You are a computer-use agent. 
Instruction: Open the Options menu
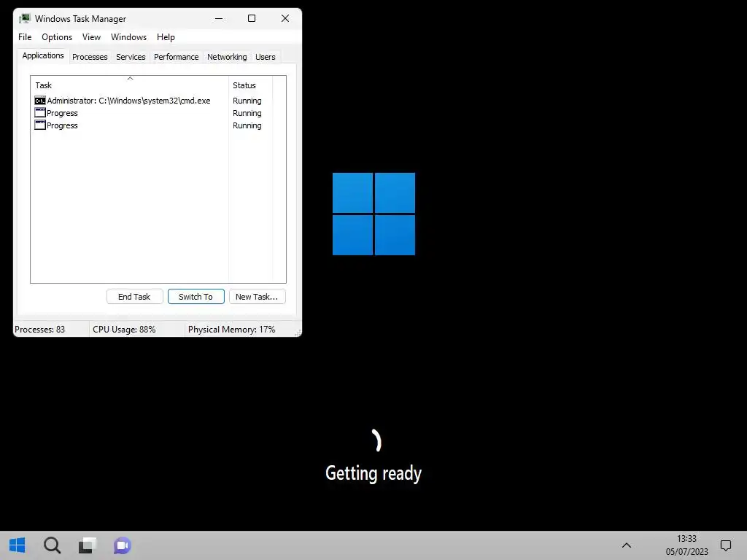[x=57, y=37]
